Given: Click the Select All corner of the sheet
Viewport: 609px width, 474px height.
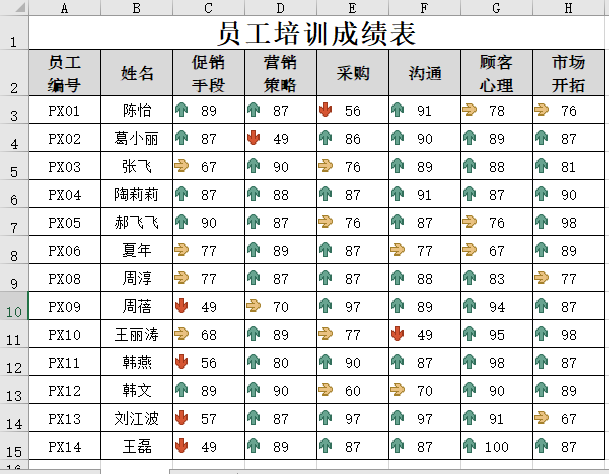Looking at the screenshot, I should click(14, 8).
